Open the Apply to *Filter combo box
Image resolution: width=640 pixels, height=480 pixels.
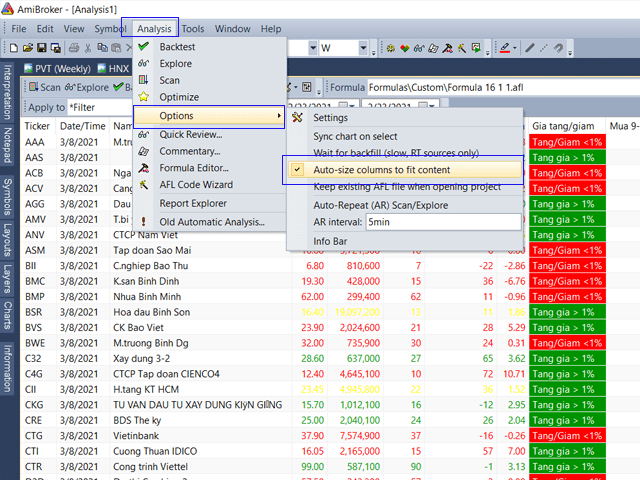click(x=100, y=107)
